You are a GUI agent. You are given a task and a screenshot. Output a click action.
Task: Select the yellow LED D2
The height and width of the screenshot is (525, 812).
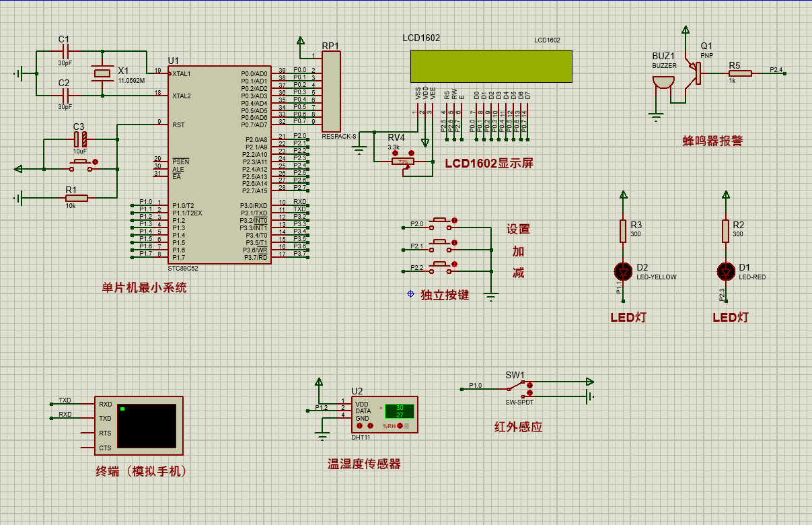pos(623,271)
